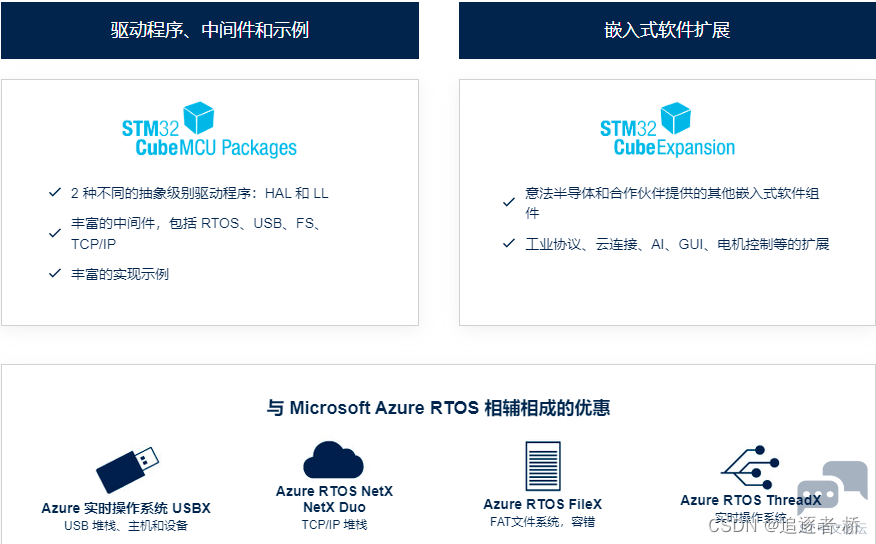
Task: Click text "工业协议、云连接、AI、GUI、电机控制等的扩展"
Action: tap(677, 244)
